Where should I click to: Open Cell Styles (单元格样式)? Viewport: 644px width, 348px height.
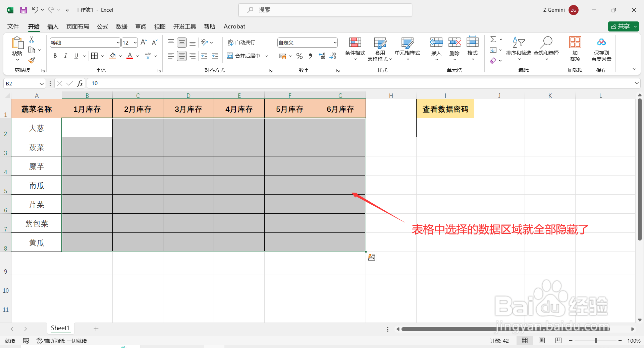(x=408, y=49)
